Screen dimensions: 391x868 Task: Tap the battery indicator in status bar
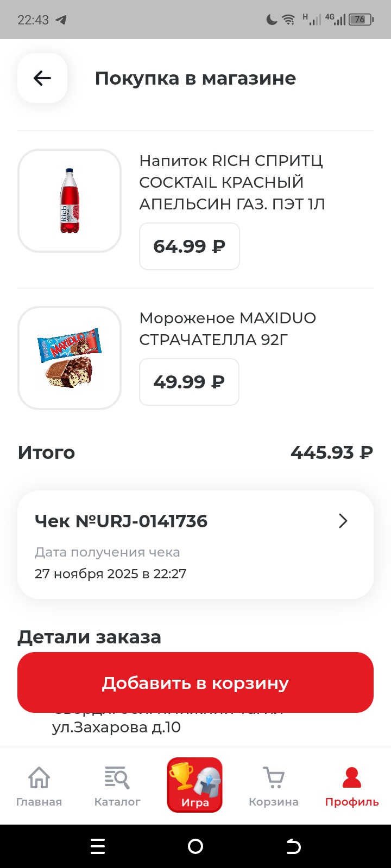[x=361, y=20]
